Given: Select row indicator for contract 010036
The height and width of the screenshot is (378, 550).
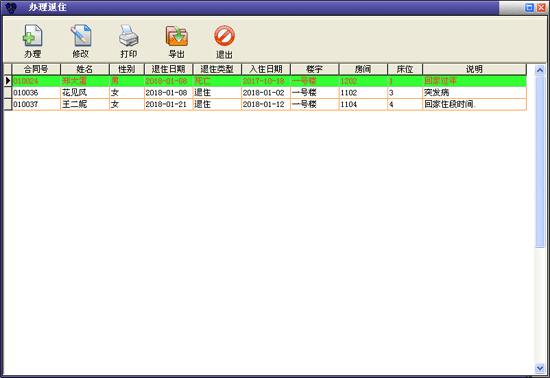Looking at the screenshot, I should pos(8,93).
